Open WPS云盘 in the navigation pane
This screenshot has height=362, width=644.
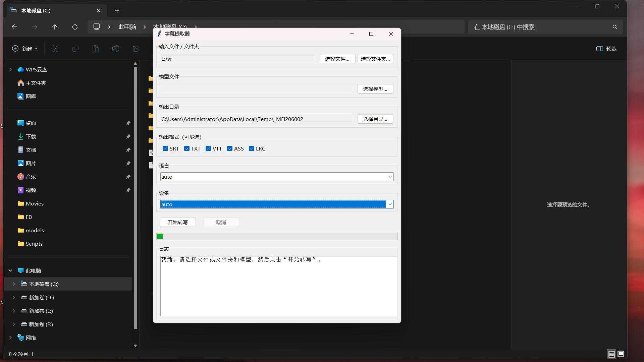click(x=36, y=69)
